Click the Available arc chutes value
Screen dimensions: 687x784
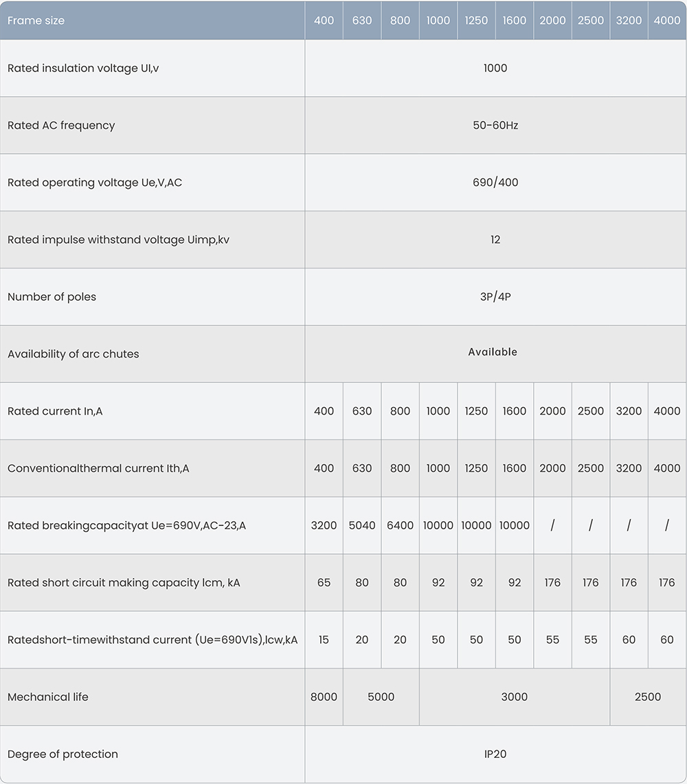pos(492,352)
